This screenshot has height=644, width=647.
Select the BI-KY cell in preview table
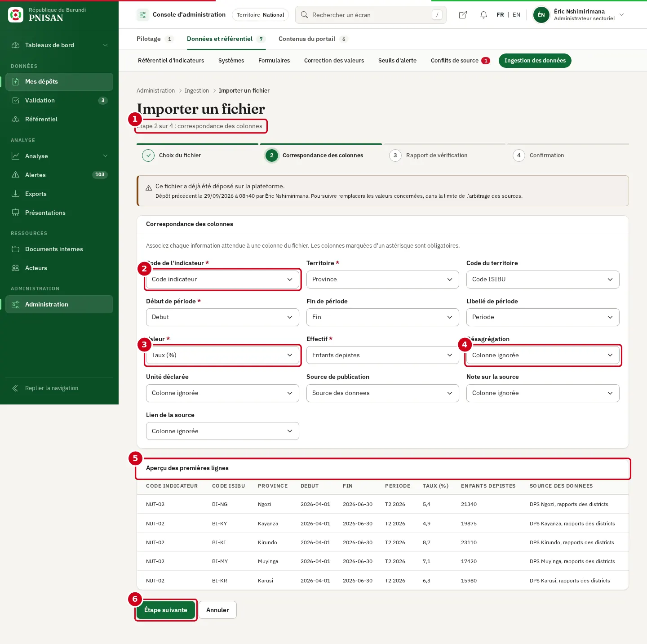[220, 524]
